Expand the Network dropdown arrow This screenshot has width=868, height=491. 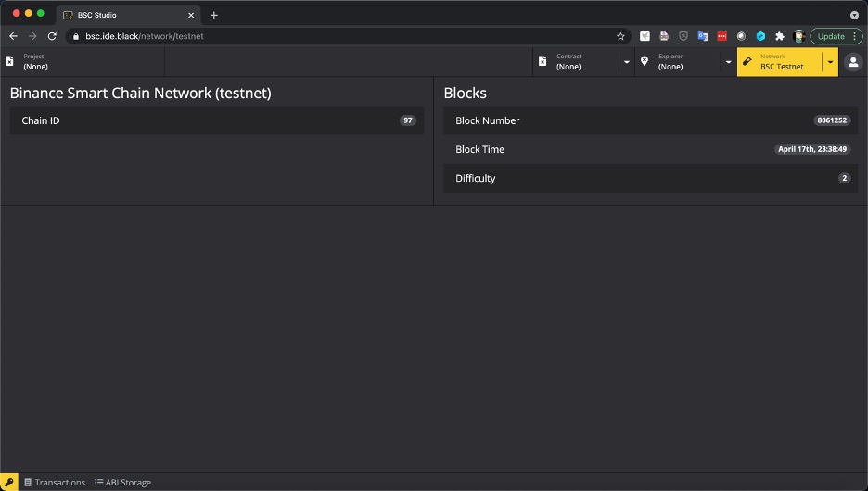pos(830,62)
